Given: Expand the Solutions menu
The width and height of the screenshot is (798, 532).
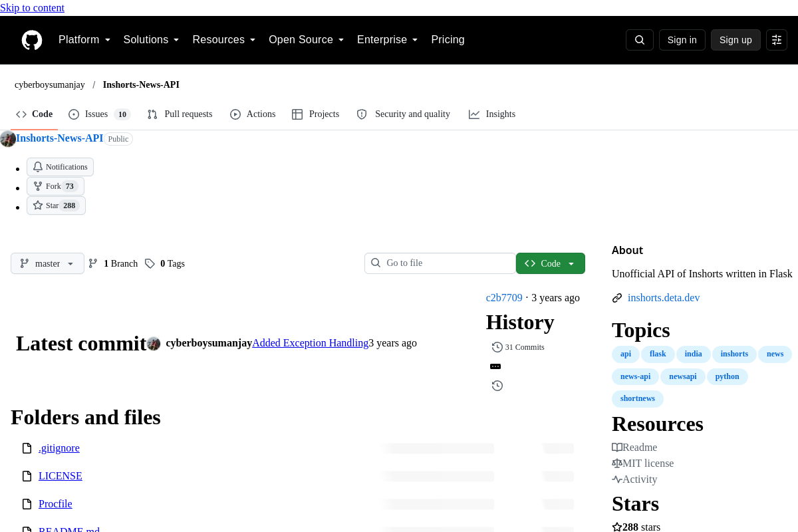Looking at the screenshot, I should coord(152,40).
